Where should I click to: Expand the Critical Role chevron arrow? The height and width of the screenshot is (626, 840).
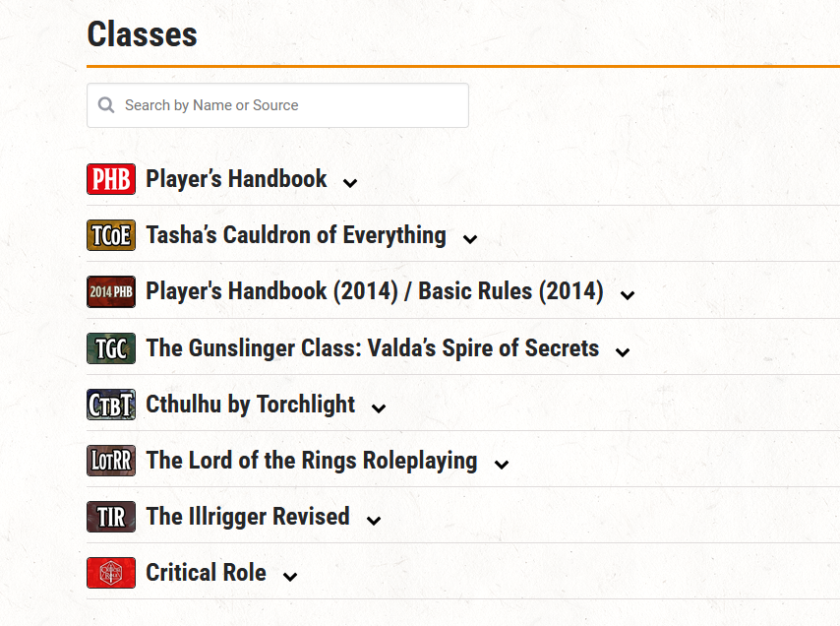(289, 577)
